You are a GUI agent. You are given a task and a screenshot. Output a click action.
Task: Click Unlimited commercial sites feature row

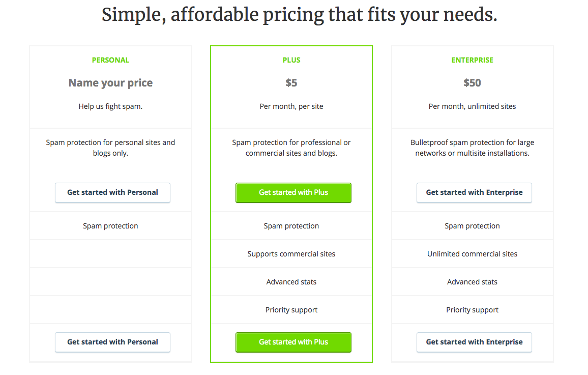point(472,254)
